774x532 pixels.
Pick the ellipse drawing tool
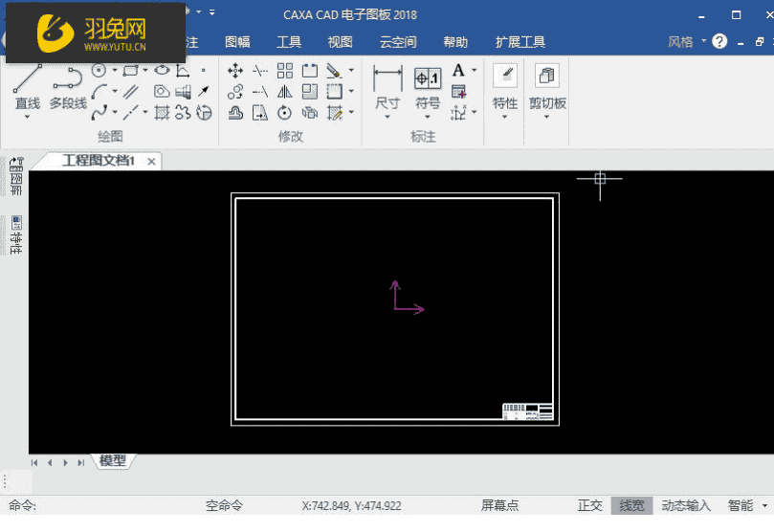162,71
